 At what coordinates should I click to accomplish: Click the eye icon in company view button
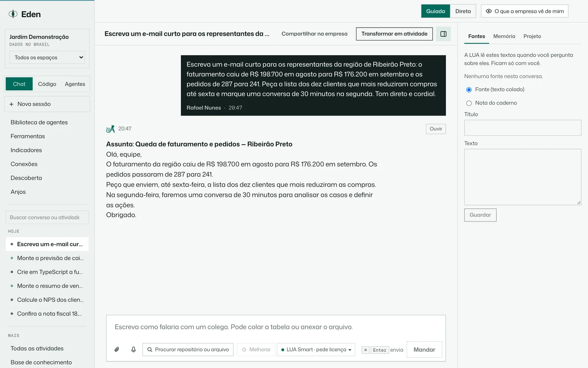click(489, 11)
